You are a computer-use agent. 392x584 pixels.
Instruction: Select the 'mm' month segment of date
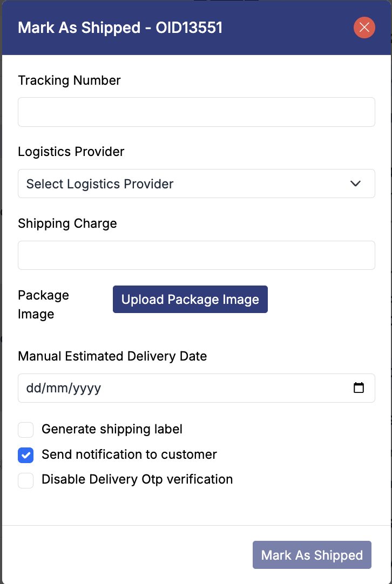[x=55, y=388]
